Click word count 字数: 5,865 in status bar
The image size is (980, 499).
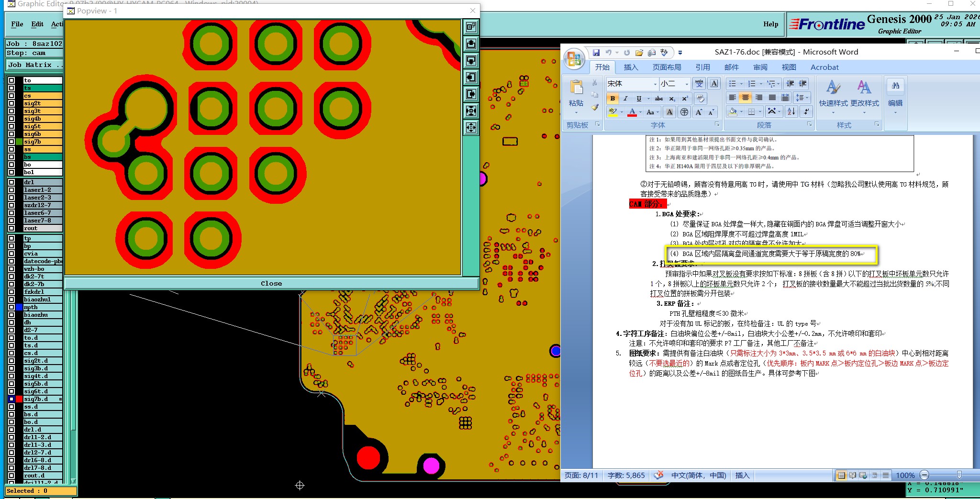click(x=626, y=476)
